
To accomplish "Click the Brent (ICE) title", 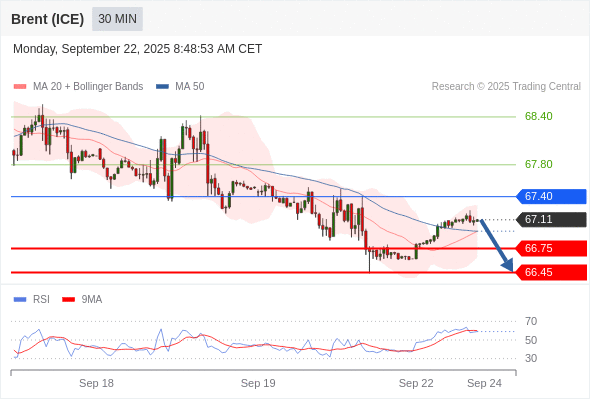I will pos(47,19).
